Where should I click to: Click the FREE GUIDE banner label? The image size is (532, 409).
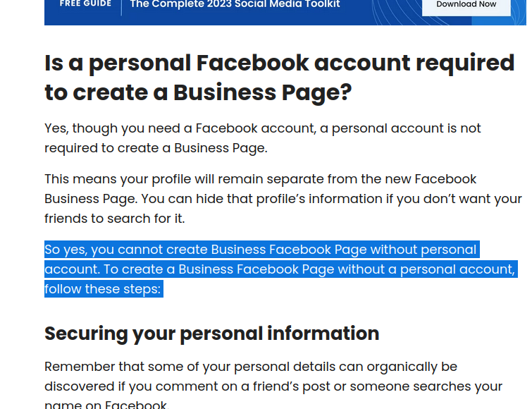pyautogui.click(x=85, y=4)
